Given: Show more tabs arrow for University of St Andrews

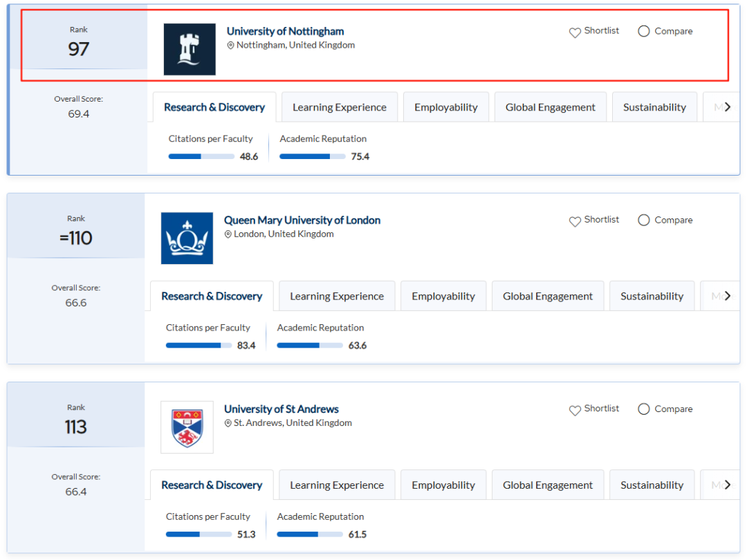Looking at the screenshot, I should (728, 485).
